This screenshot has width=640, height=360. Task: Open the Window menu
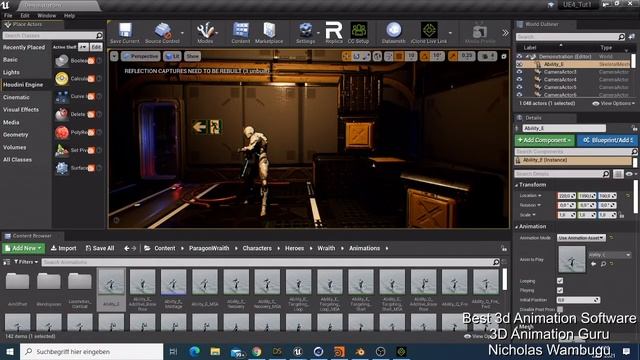point(47,16)
